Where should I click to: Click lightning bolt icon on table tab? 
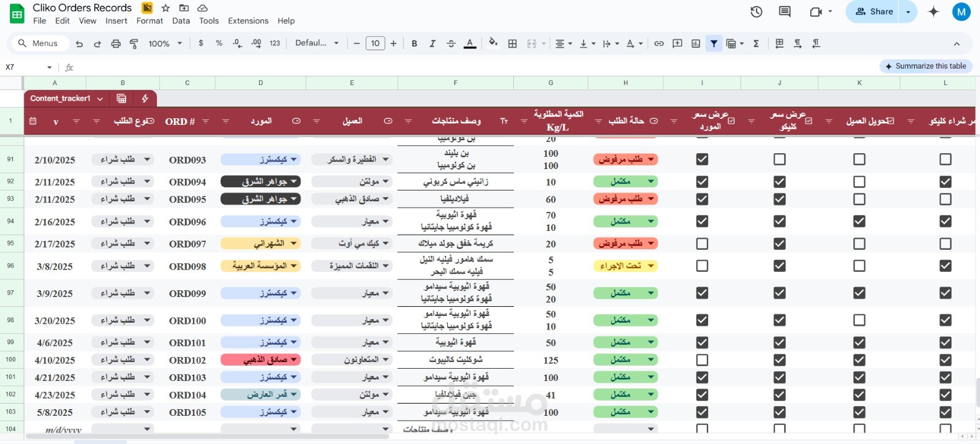145,99
